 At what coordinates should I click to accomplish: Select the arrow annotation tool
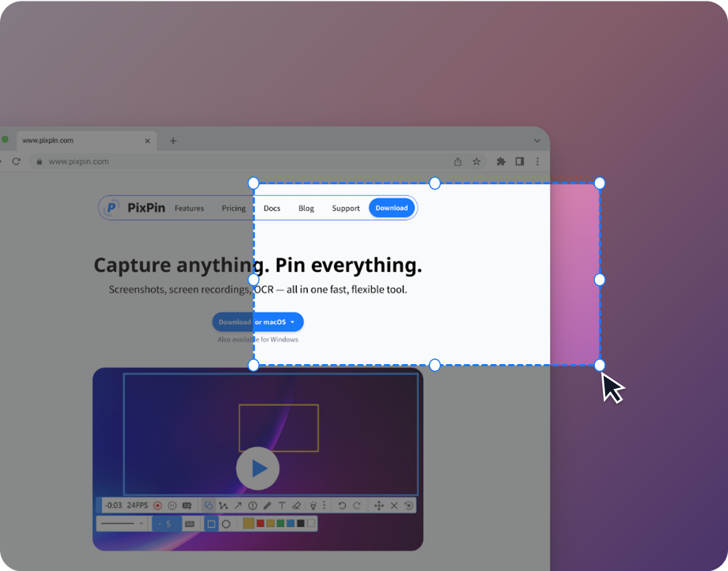[x=238, y=505]
